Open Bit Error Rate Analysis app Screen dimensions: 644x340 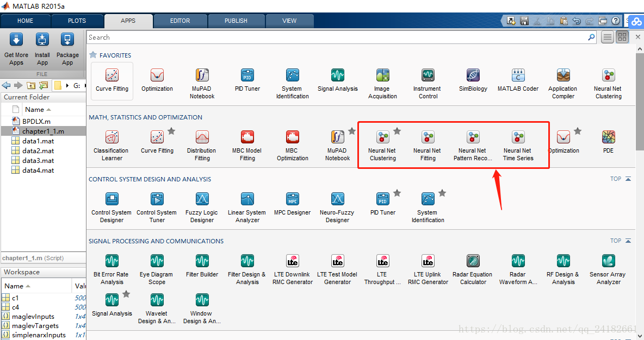pyautogui.click(x=112, y=270)
